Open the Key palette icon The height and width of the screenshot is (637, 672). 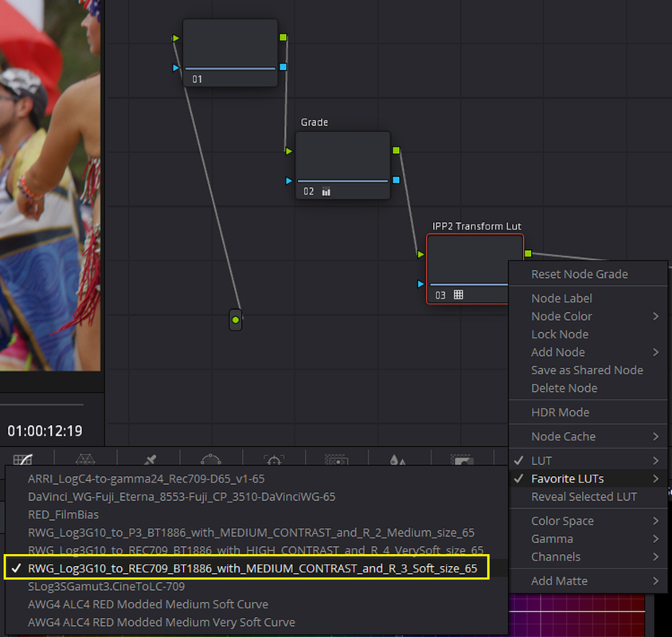coord(462,460)
